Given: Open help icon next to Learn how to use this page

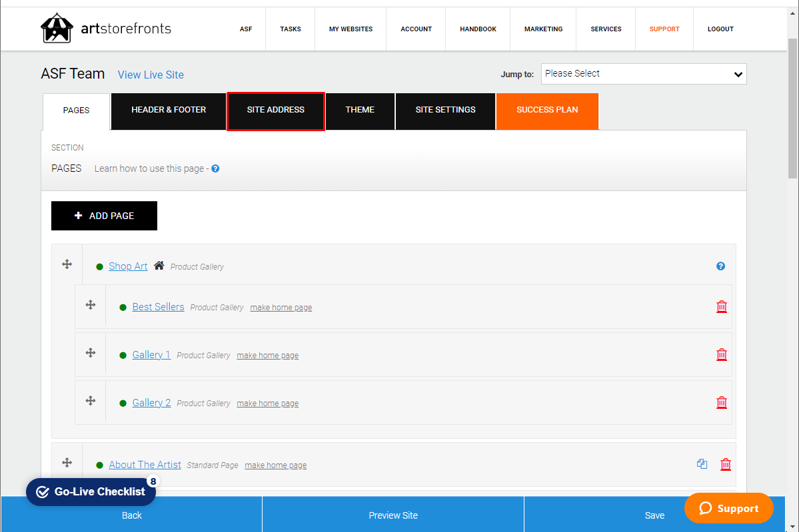Looking at the screenshot, I should point(215,168).
